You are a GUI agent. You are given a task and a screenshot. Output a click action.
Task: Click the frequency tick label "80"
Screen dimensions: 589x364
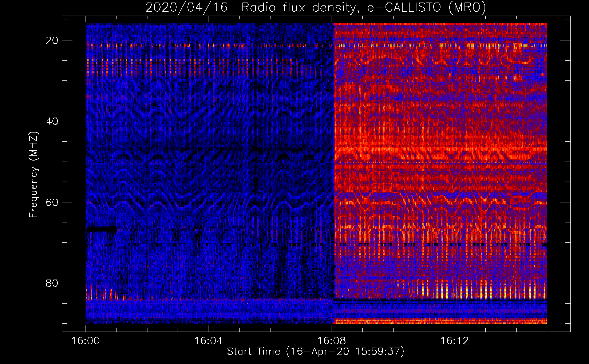click(x=52, y=283)
